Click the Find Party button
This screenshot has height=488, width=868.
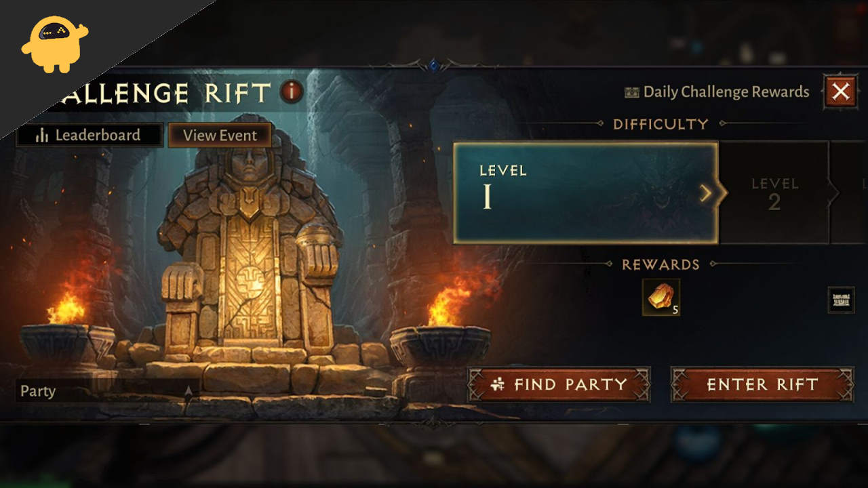559,385
